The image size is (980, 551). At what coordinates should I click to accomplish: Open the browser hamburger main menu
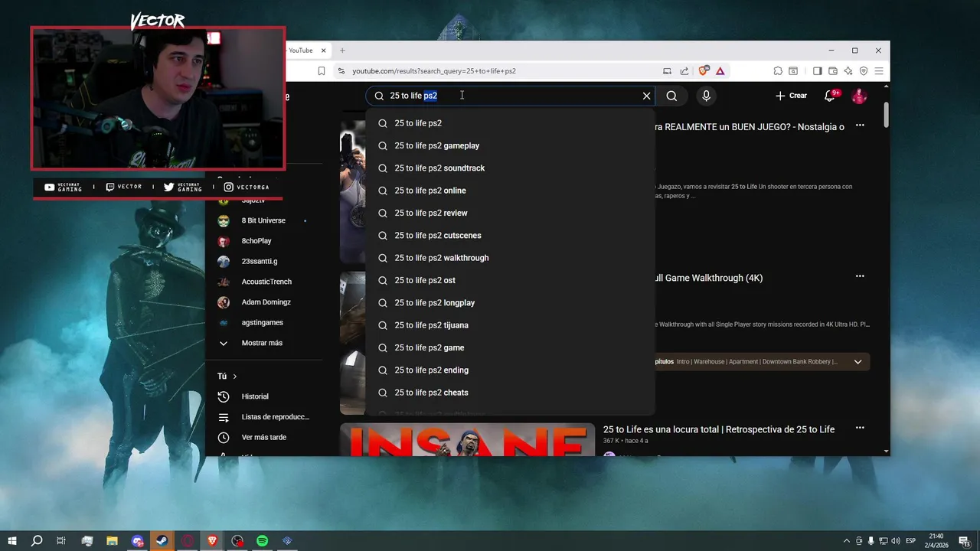click(879, 70)
